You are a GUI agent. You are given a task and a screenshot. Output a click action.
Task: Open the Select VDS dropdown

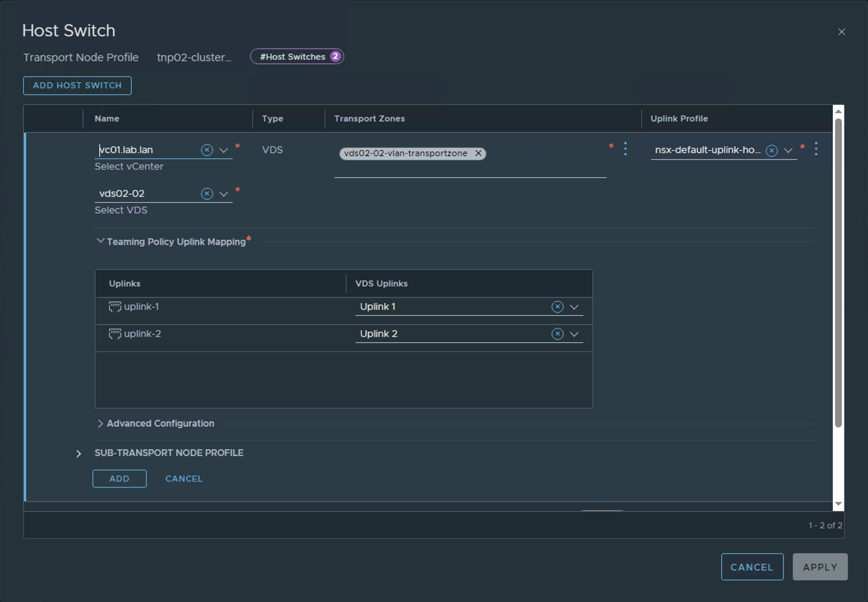(223, 194)
